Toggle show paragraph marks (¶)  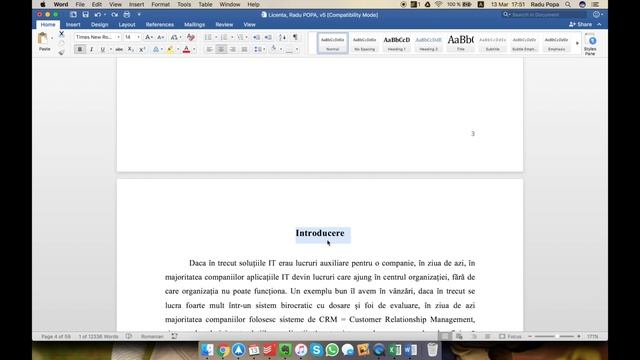point(295,37)
